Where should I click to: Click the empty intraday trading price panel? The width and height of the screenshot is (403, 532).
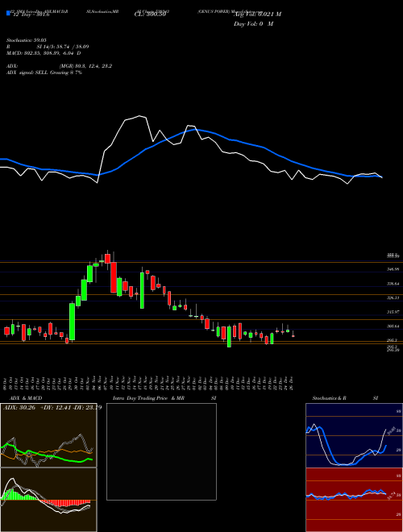click(161, 451)
